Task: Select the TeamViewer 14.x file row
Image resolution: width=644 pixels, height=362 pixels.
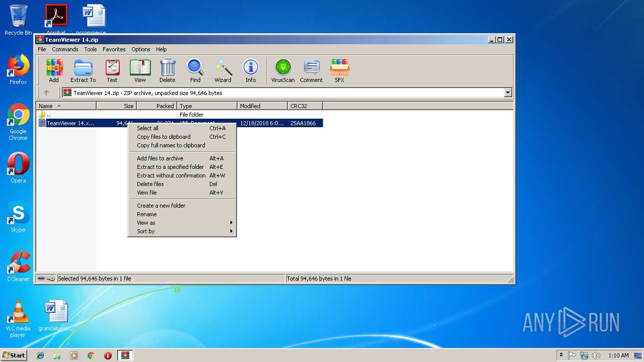Action: pyautogui.click(x=179, y=123)
